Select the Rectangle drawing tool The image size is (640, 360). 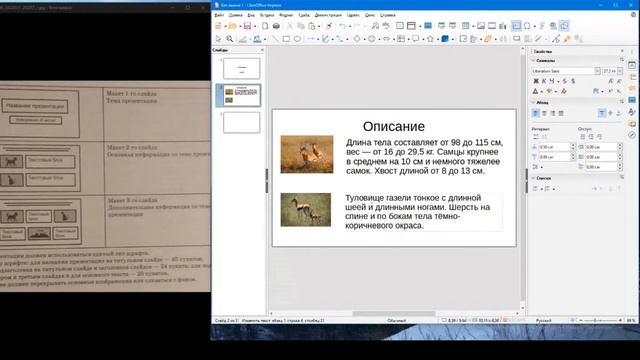pyautogui.click(x=286, y=39)
